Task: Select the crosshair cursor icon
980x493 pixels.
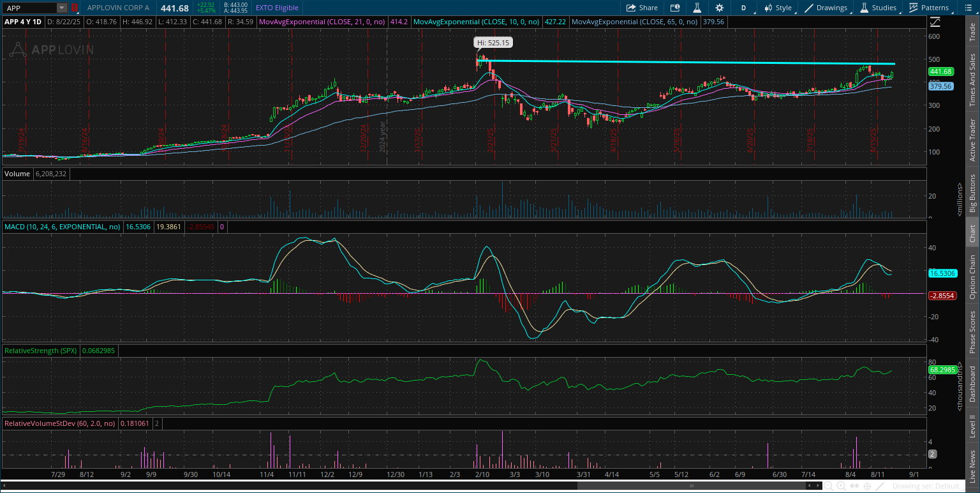Action: [x=867, y=487]
